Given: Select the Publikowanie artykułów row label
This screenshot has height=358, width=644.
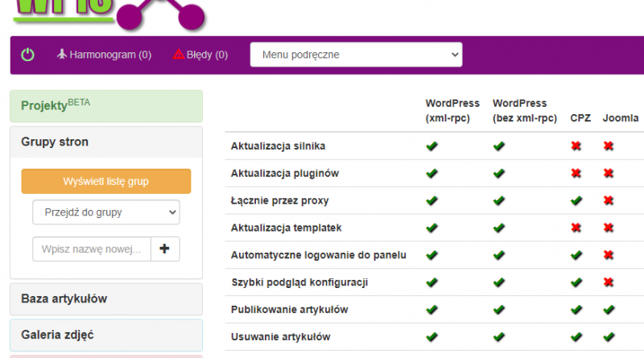Looking at the screenshot, I should pos(290,310).
